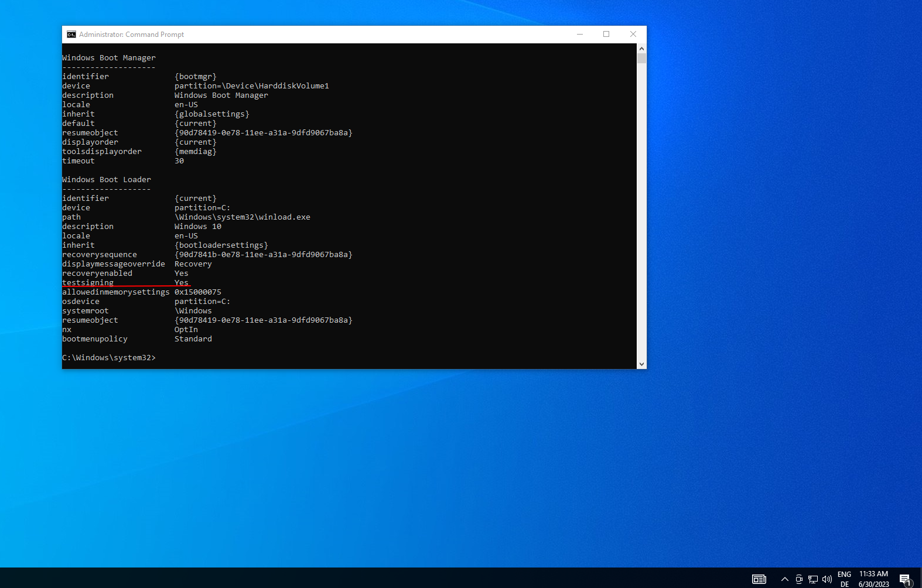Click the '{bootloadersettings}' value
The image size is (922, 588).
coord(221,245)
